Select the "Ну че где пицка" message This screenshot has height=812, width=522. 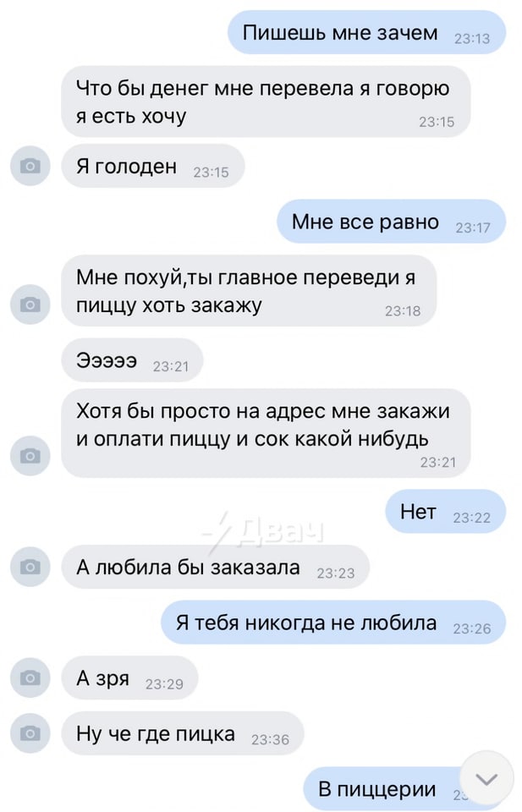182,732
